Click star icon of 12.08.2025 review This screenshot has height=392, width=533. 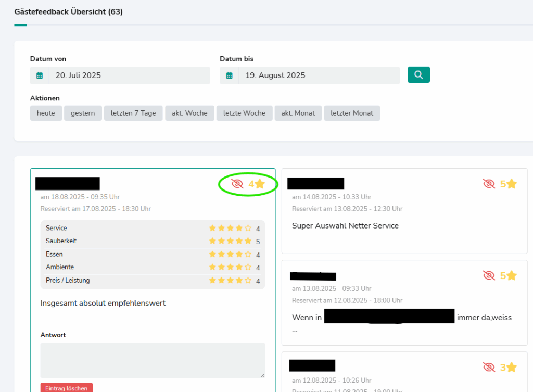point(512,368)
